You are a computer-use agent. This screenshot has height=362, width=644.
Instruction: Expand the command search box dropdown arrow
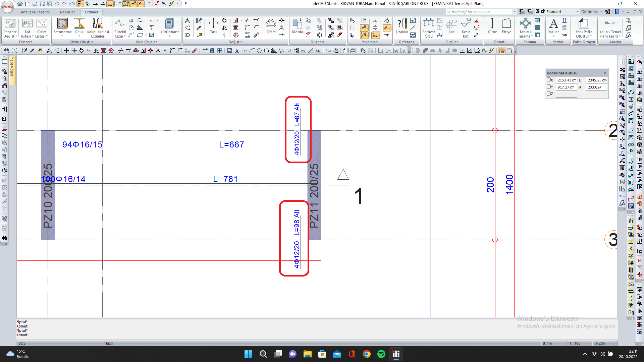coord(515,12)
